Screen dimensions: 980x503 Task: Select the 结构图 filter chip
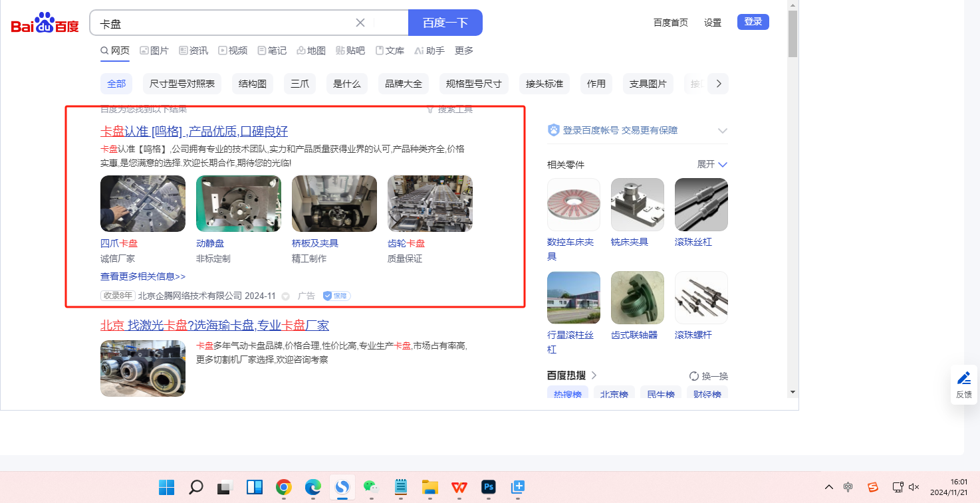pos(253,84)
